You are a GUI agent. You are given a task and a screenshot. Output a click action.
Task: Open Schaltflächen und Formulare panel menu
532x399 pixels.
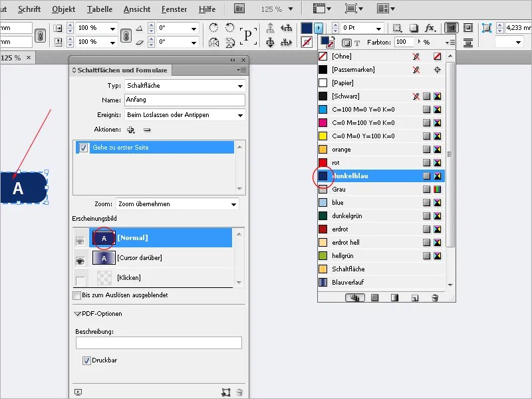coord(242,70)
